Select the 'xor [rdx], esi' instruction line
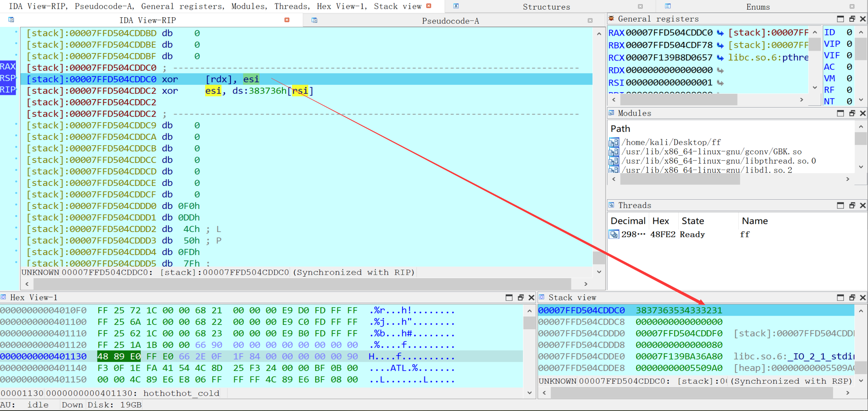This screenshot has width=868, height=411. (306, 79)
